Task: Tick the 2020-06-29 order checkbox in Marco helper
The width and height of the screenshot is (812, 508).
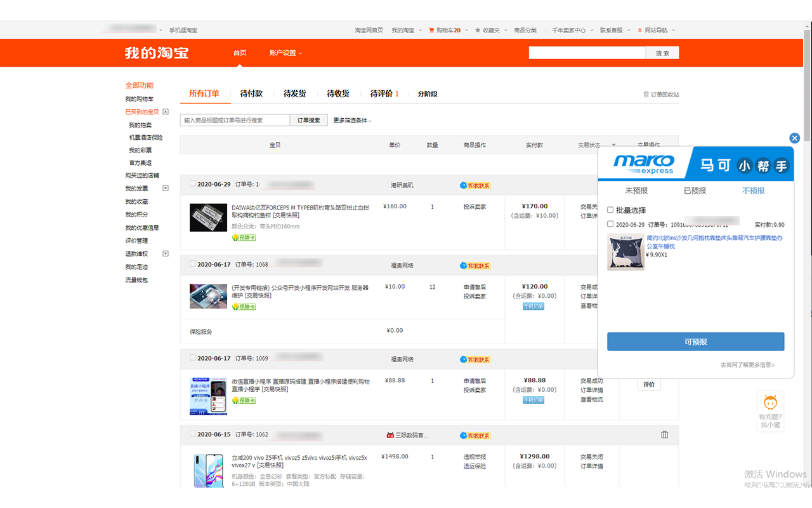Action: coord(610,224)
